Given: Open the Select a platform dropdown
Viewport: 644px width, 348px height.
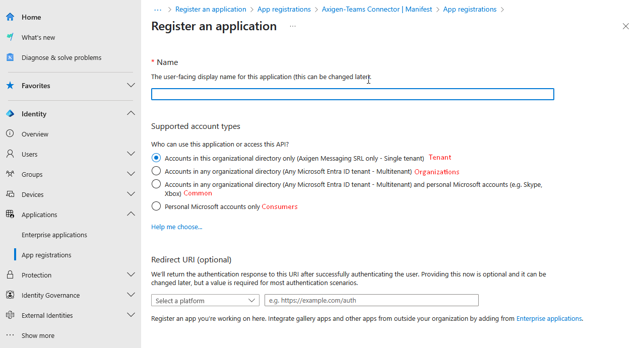Looking at the screenshot, I should [205, 301].
